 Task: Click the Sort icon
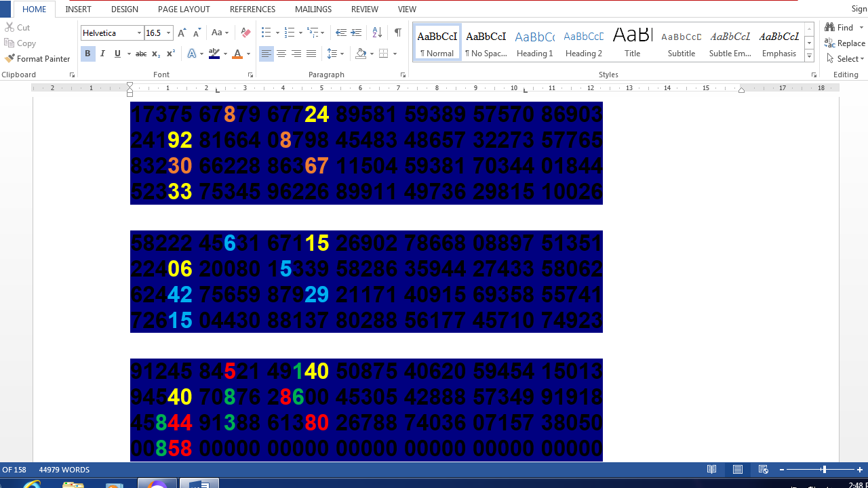[377, 33]
